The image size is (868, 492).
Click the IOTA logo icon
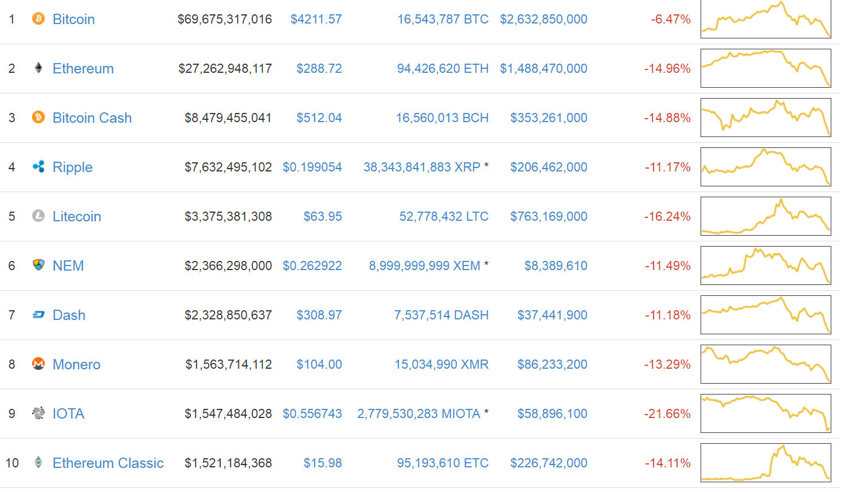pyautogui.click(x=38, y=413)
